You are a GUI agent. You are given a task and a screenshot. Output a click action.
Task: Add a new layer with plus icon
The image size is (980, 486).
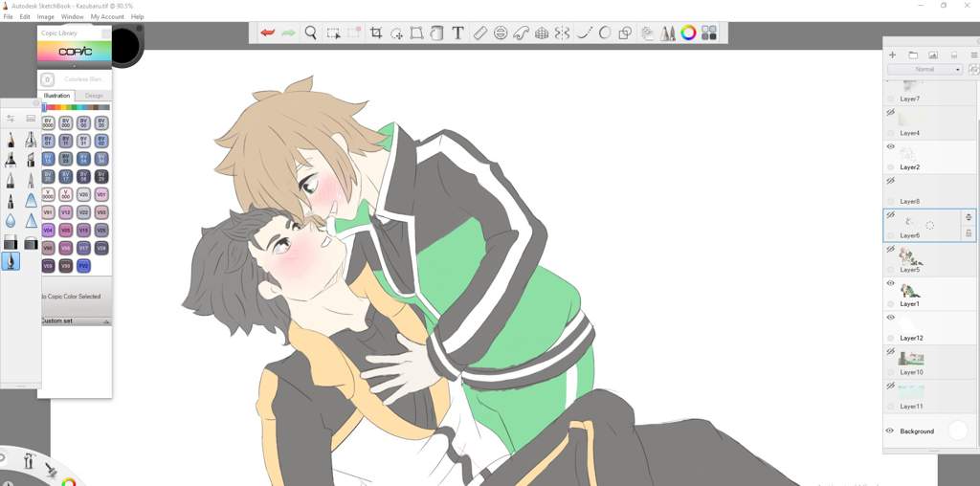[x=893, y=55]
